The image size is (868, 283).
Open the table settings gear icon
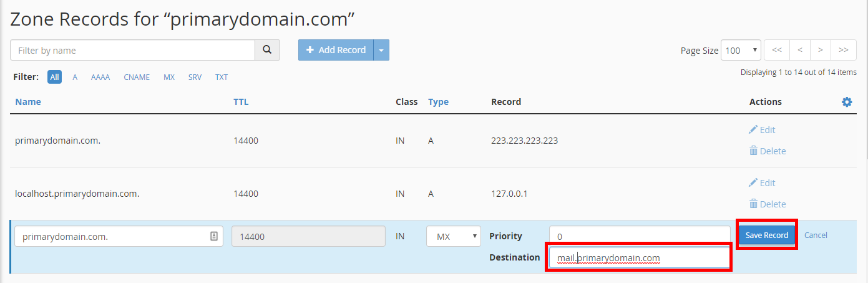pos(847,102)
